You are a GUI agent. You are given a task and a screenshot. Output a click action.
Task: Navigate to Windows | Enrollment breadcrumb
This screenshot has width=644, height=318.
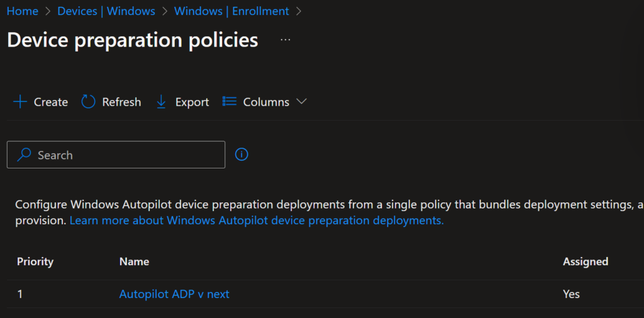click(x=231, y=11)
